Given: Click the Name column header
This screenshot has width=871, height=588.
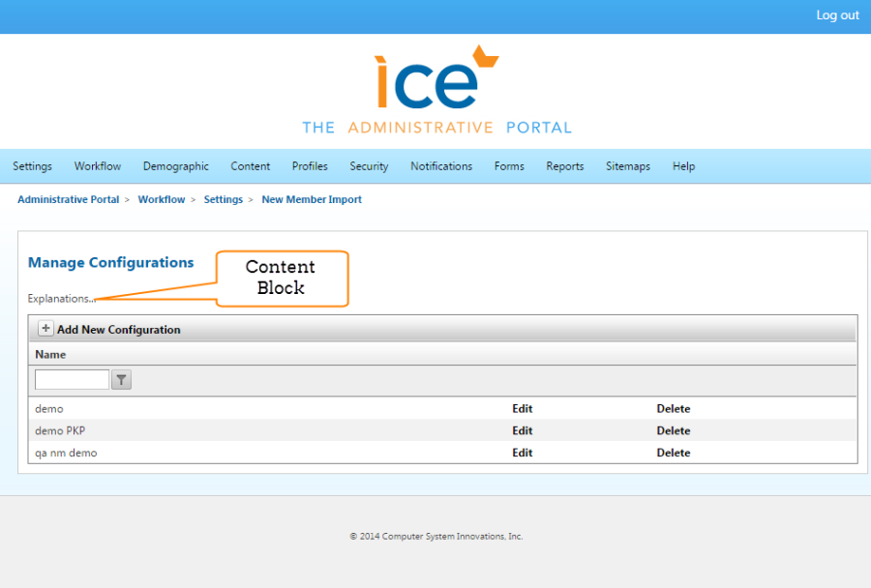Looking at the screenshot, I should [x=50, y=355].
